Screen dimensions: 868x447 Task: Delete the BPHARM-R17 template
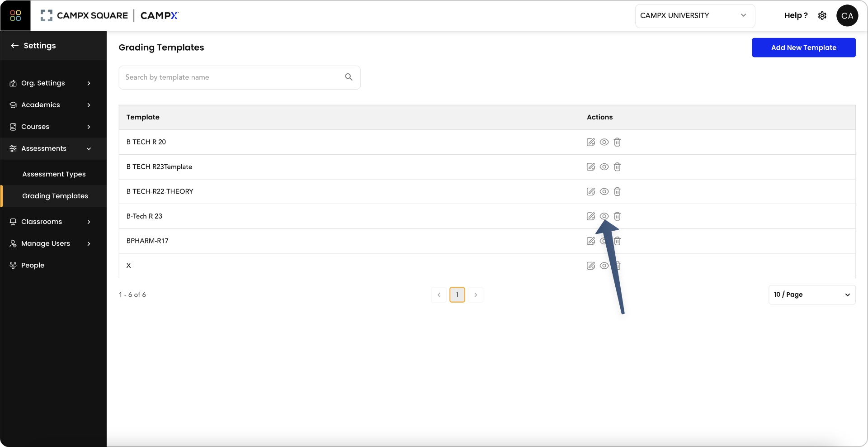point(618,241)
